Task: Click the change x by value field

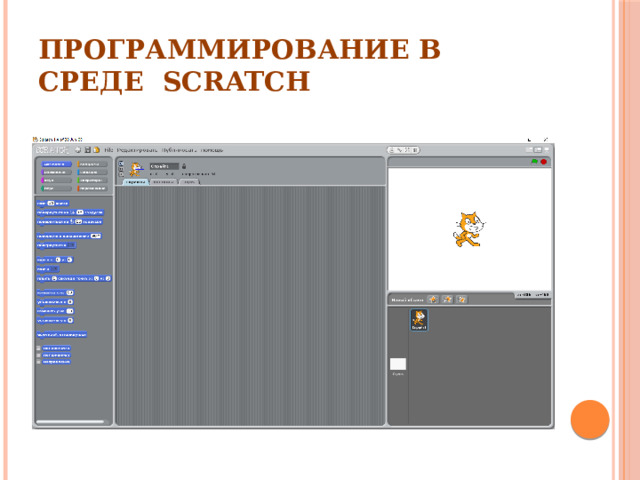Action: click(x=70, y=293)
